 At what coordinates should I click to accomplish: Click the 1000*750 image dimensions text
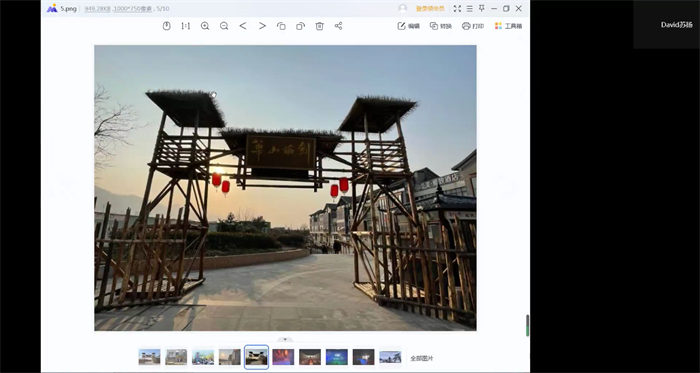click(x=133, y=8)
